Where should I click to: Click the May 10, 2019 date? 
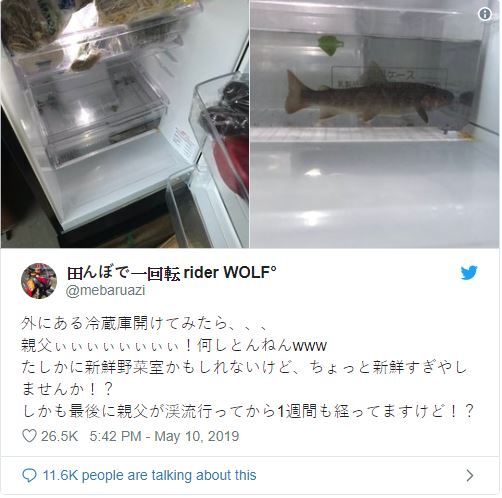[x=197, y=436]
